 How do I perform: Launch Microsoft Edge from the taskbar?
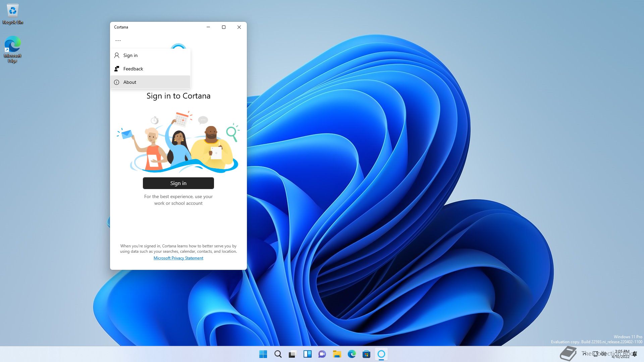pos(352,354)
